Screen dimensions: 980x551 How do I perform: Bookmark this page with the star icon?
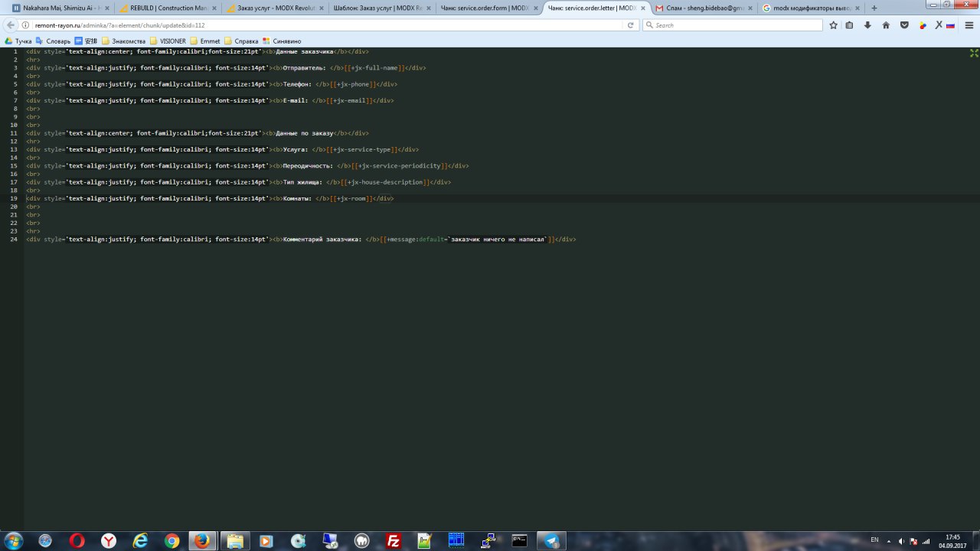tap(833, 25)
